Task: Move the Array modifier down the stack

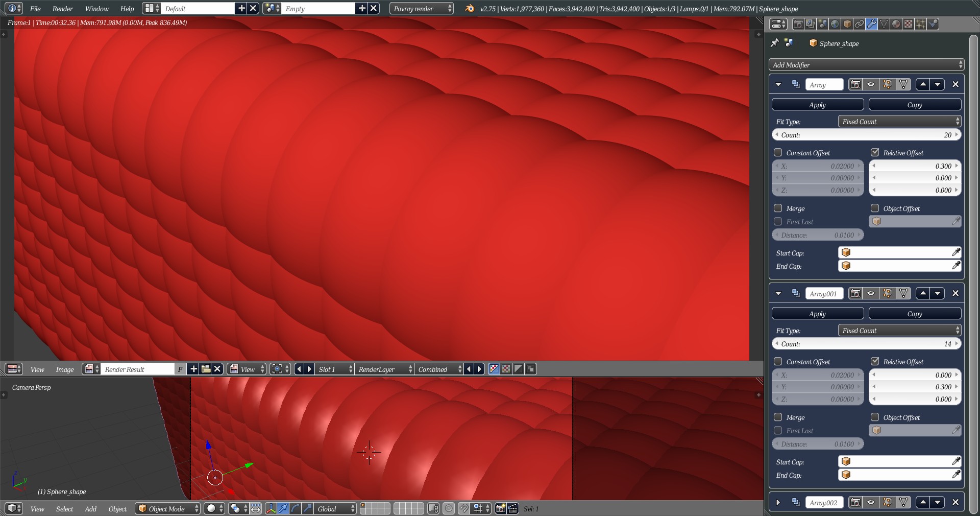Action: coord(938,84)
